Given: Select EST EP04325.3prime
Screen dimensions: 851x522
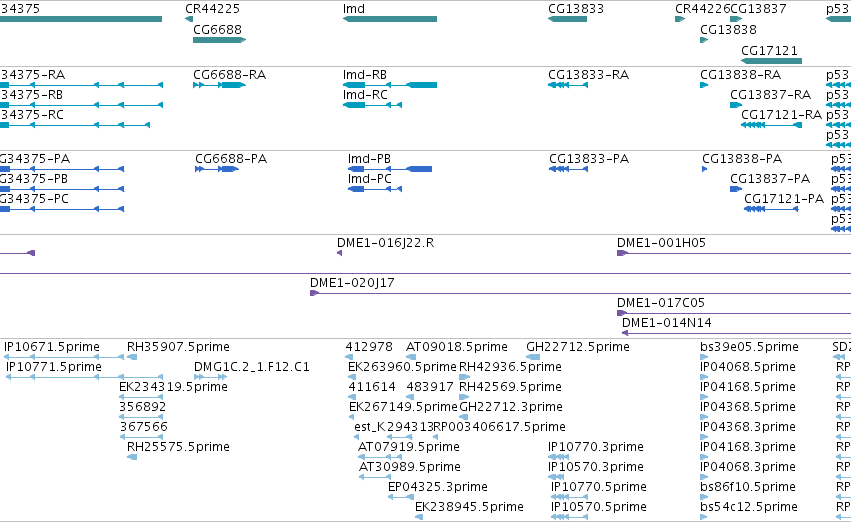Looking at the screenshot, I should click(x=401, y=497).
